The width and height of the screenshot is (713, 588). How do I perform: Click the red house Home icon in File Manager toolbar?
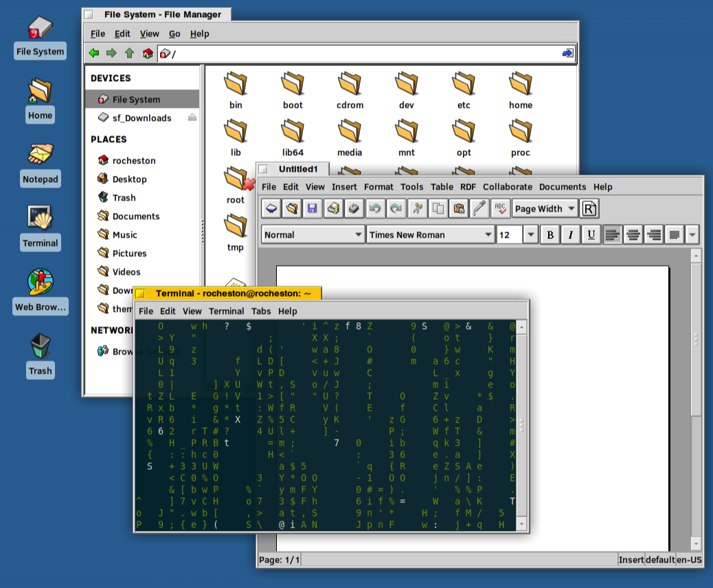(148, 53)
